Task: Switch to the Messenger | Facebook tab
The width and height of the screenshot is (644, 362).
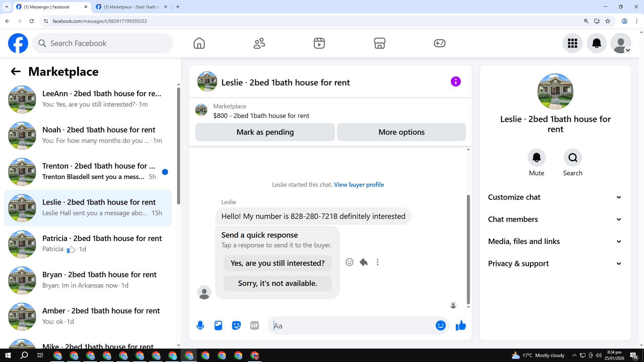Action: (52, 7)
